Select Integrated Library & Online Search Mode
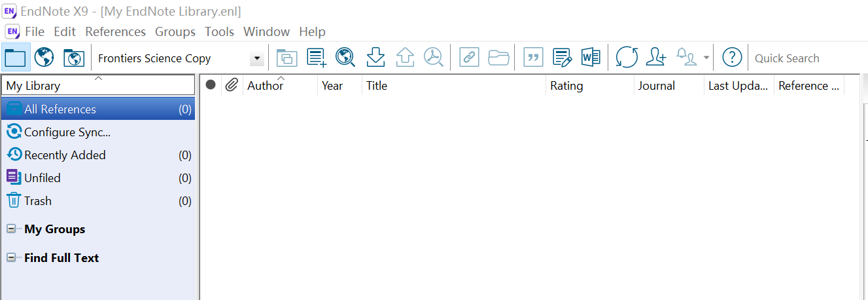Image resolution: width=868 pixels, height=300 pixels. click(74, 58)
